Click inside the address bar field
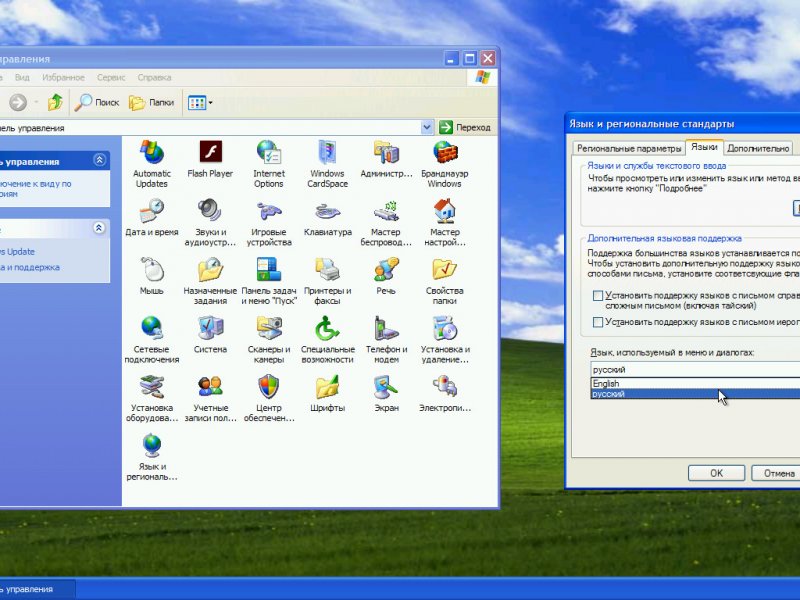800x600 pixels. click(x=210, y=128)
